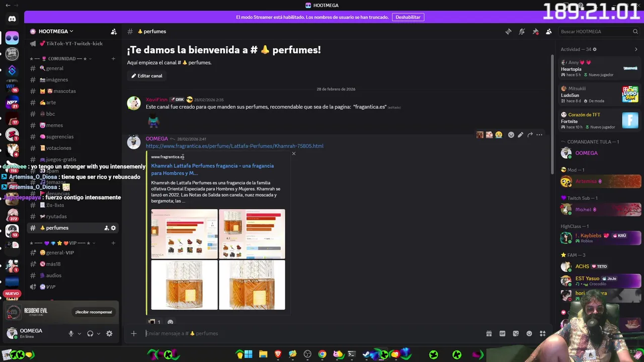
Task: Click forward arrow on OOMEGA message
Action: pyautogui.click(x=530, y=135)
